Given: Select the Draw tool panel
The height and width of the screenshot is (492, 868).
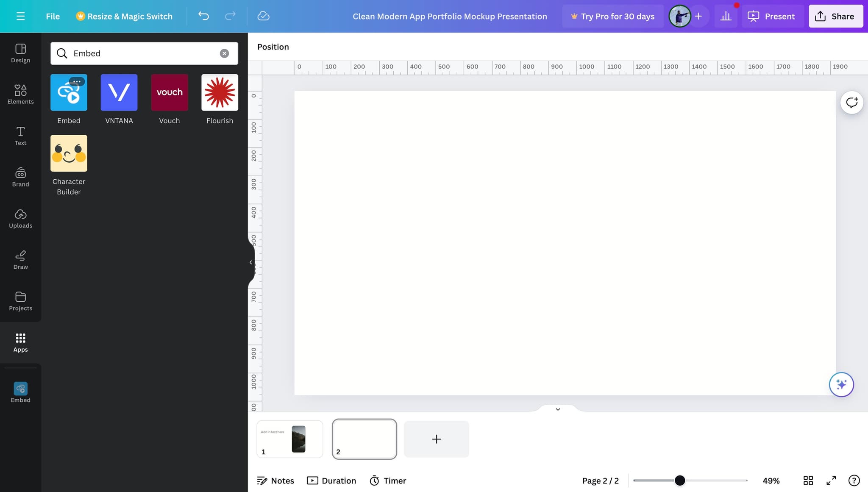Looking at the screenshot, I should pos(20,259).
